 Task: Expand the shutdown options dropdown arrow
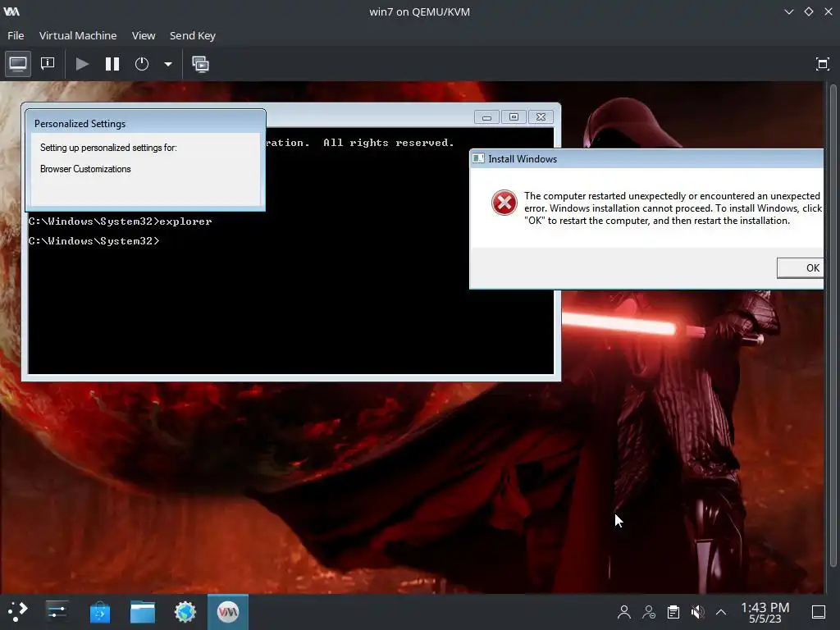point(167,64)
